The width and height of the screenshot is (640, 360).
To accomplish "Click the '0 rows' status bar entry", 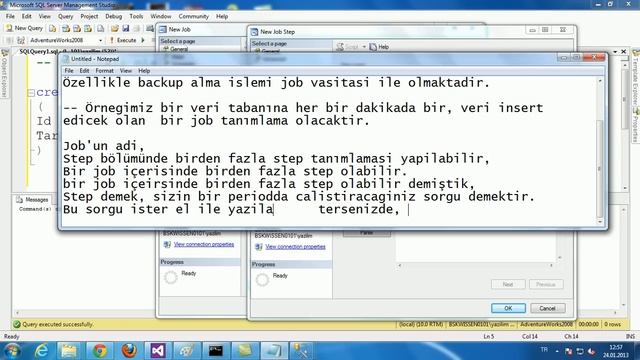I will 612,324.
